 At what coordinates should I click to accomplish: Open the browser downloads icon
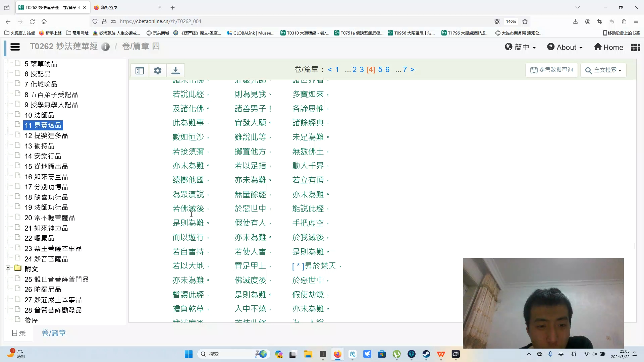(x=575, y=21)
